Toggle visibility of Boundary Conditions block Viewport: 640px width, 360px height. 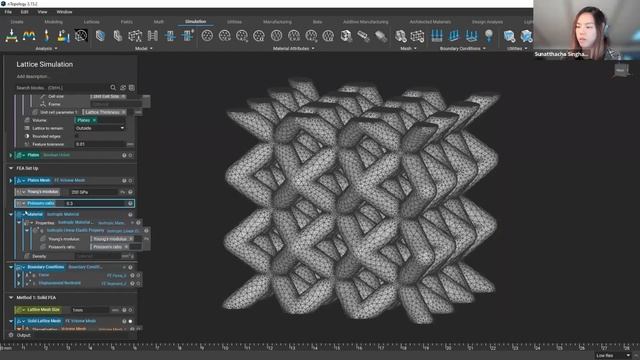pyautogui.click(x=131, y=267)
